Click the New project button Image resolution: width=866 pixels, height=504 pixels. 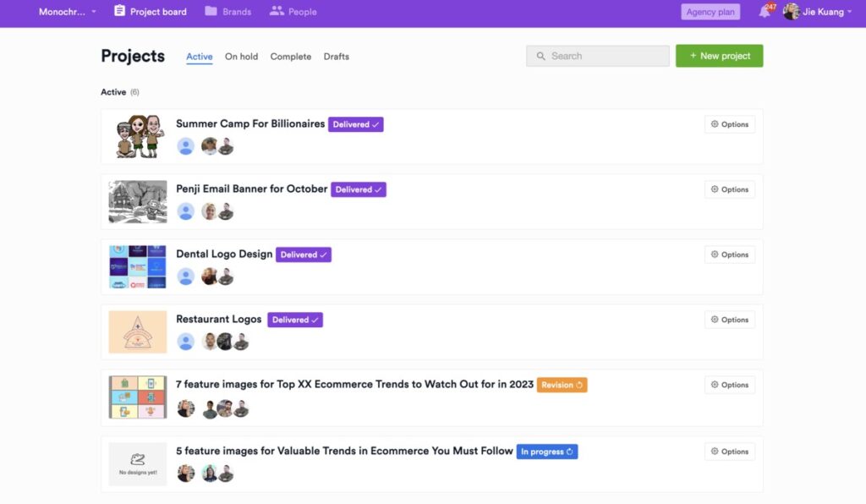tap(719, 56)
